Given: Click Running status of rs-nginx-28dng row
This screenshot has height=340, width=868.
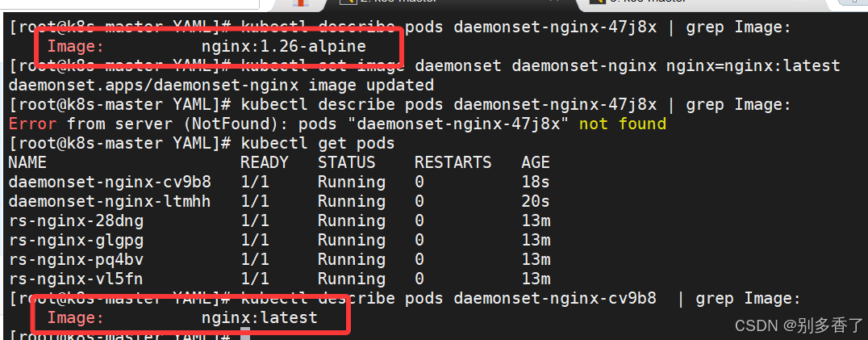Looking at the screenshot, I should coord(352,221).
